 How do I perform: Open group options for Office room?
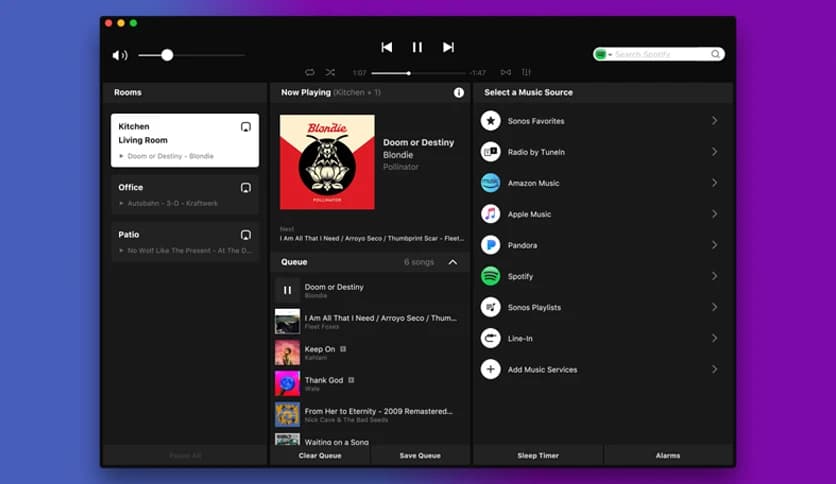[x=246, y=188]
